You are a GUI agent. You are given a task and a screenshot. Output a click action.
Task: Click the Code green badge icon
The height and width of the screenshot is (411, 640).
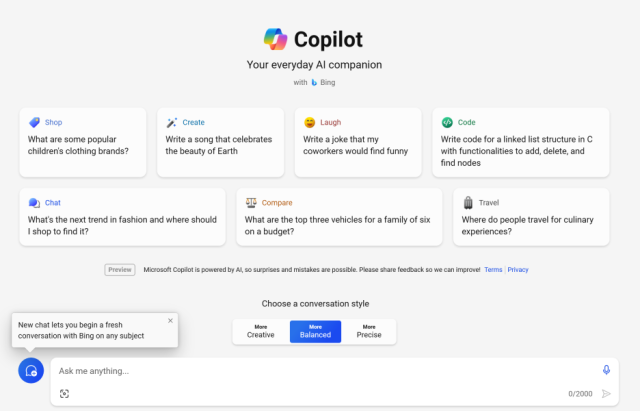447,122
